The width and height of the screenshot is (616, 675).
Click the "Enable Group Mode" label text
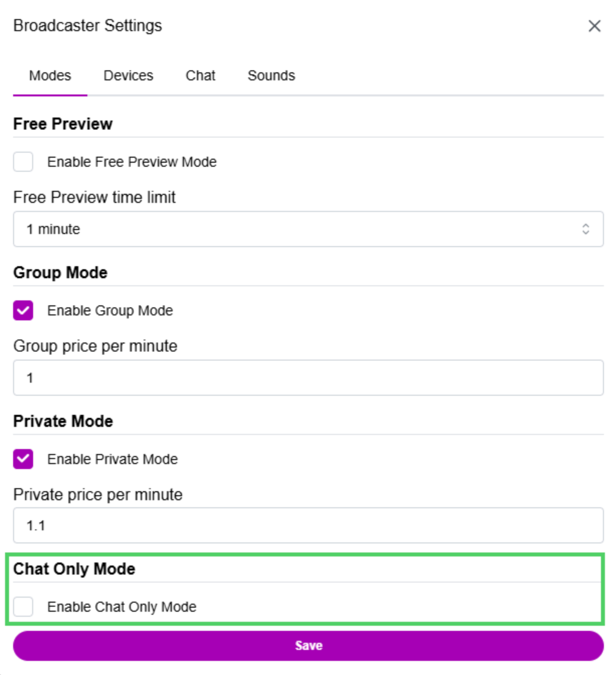point(110,310)
